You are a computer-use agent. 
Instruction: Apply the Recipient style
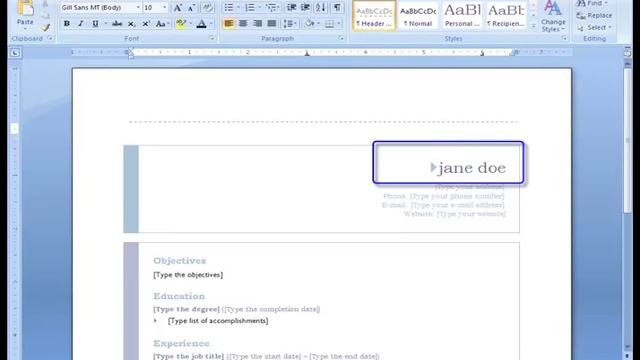click(506, 16)
